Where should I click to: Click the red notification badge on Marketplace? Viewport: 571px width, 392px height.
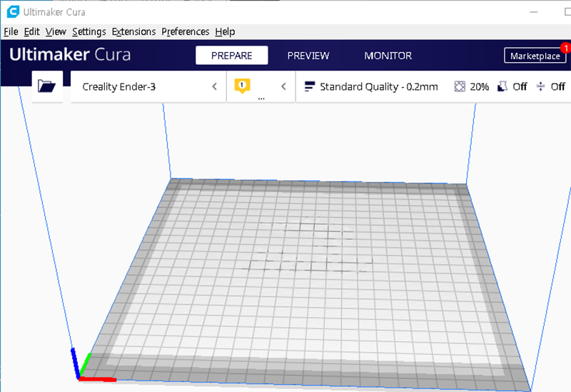pos(565,48)
